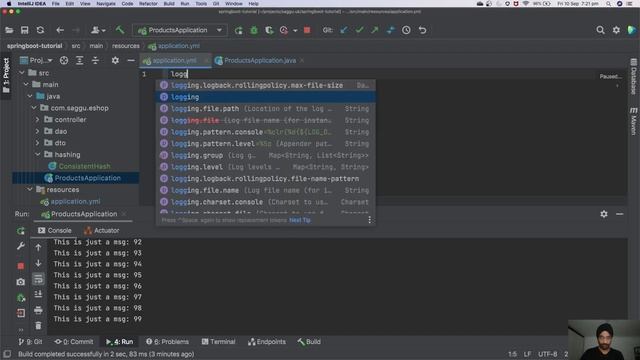Open Project panel options gear
Screen dimensions: 640x360
click(x=115, y=60)
